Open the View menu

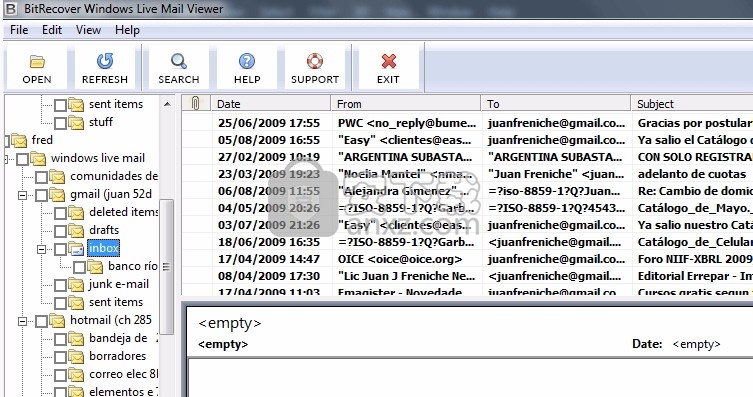(88, 30)
